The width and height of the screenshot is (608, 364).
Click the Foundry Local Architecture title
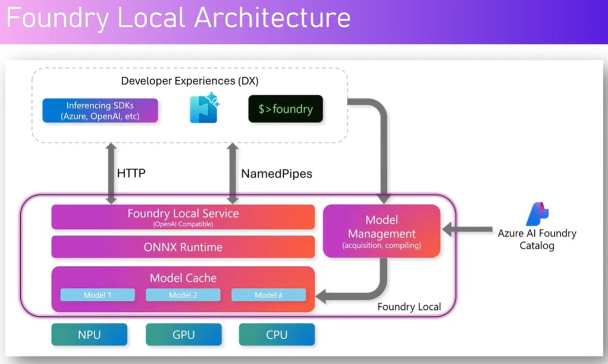click(178, 19)
